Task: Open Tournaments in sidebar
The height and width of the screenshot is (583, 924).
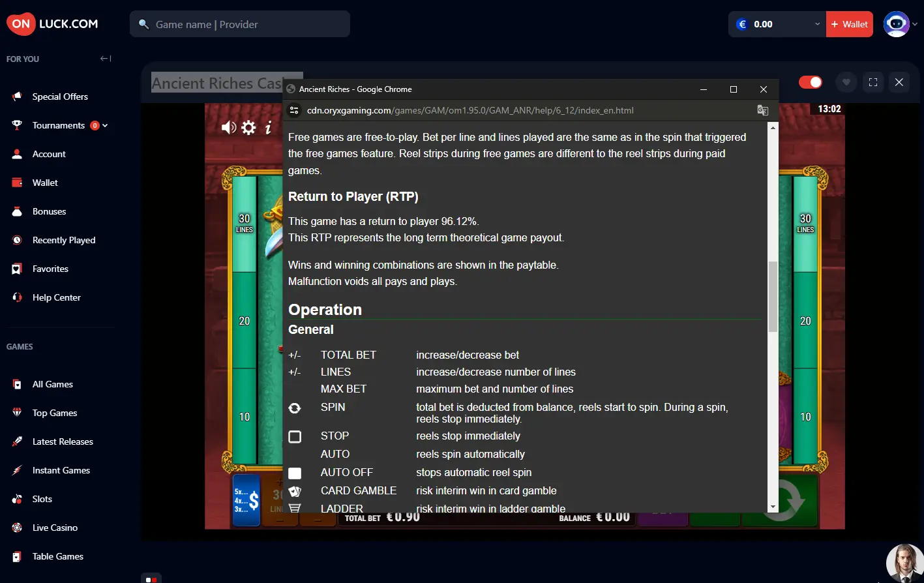Action: [x=59, y=125]
